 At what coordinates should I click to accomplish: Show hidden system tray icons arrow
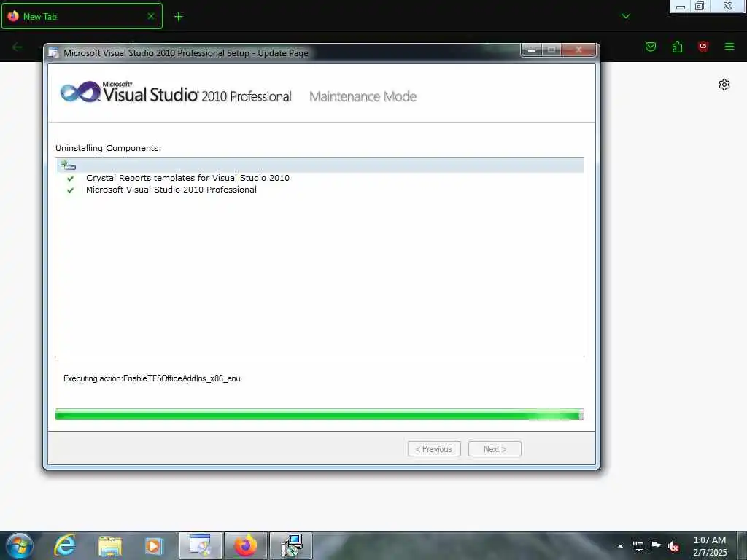pyautogui.click(x=620, y=546)
